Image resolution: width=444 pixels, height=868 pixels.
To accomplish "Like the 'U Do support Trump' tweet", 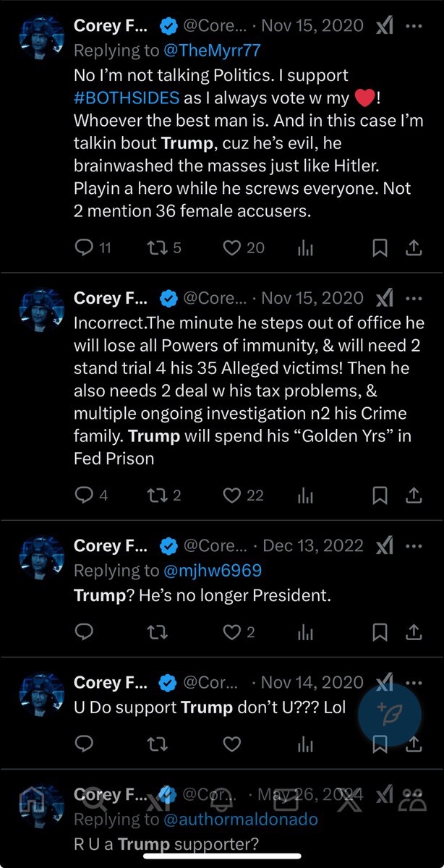I will [231, 744].
